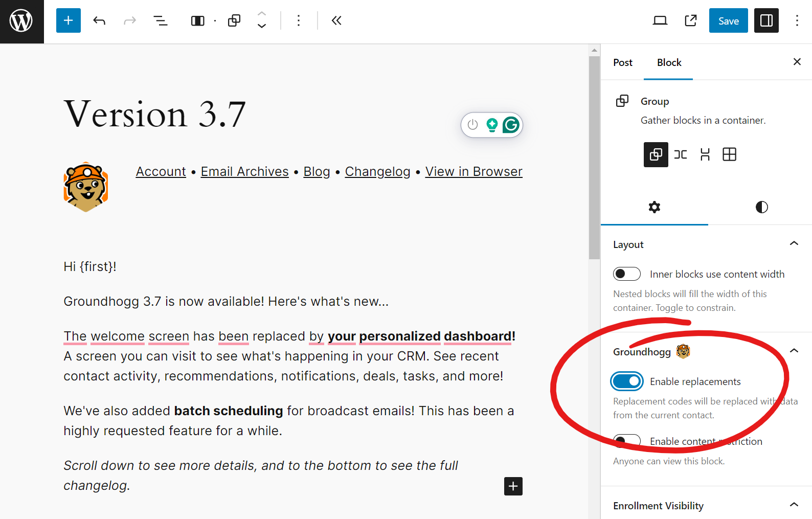This screenshot has height=519, width=812.
Task: Switch to the Block tab
Action: coord(669,62)
